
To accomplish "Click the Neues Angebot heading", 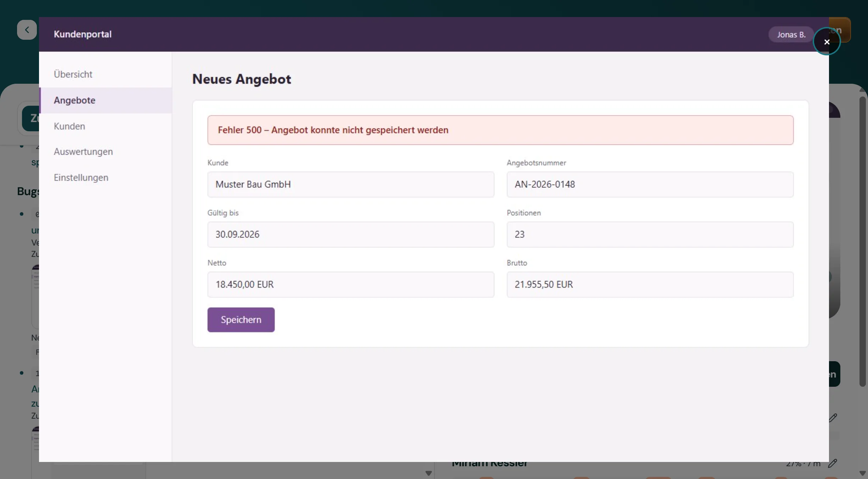I will (x=241, y=79).
